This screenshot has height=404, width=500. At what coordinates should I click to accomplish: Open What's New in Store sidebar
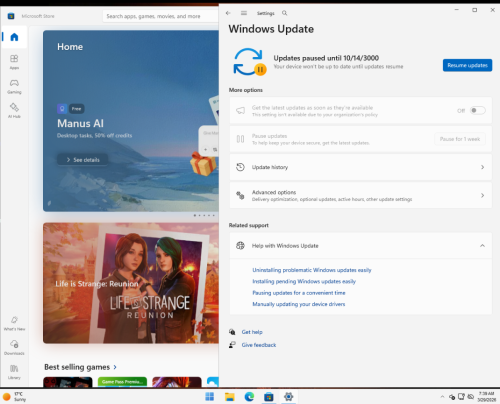14,323
